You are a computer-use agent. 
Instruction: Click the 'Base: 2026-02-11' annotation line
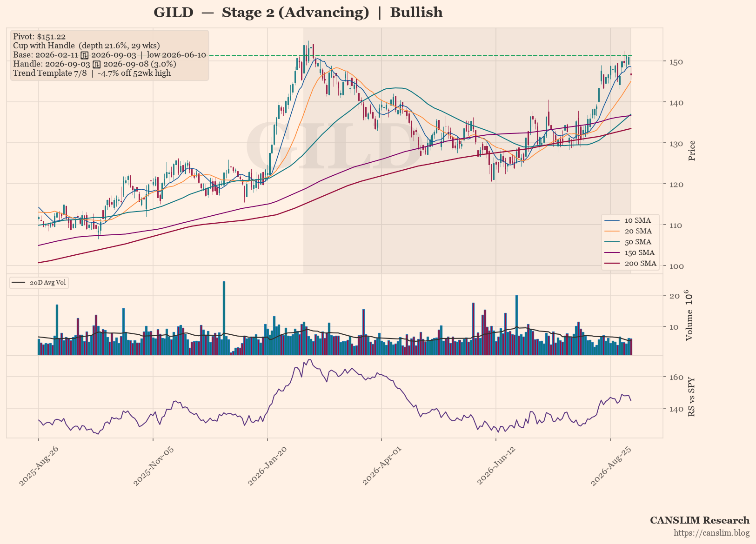pos(109,55)
